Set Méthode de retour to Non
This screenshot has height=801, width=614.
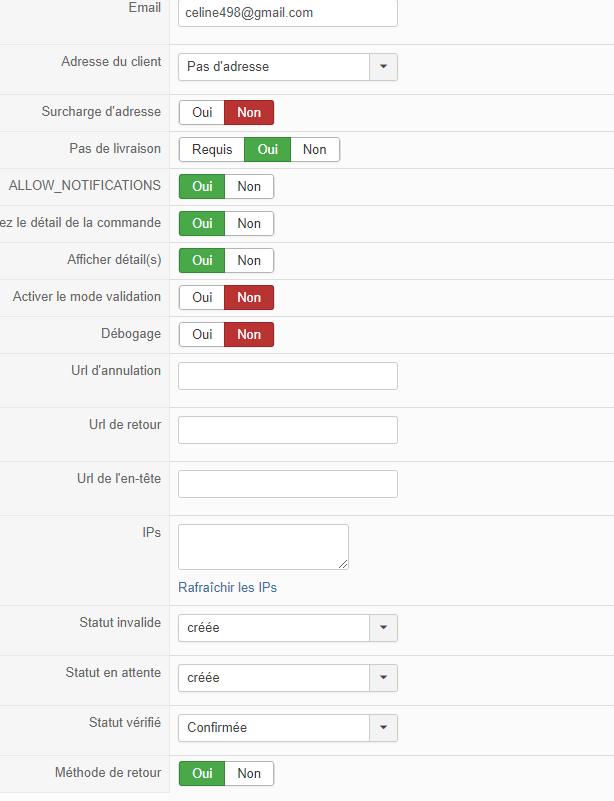click(249, 773)
